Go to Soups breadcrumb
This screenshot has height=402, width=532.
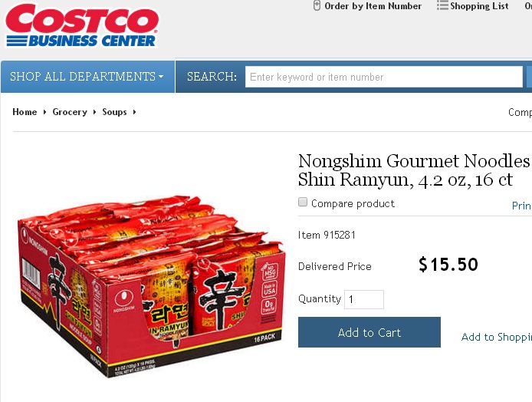point(115,112)
